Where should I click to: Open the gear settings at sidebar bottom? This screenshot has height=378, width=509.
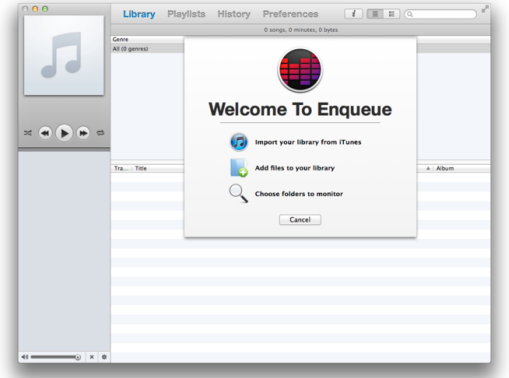(x=104, y=357)
